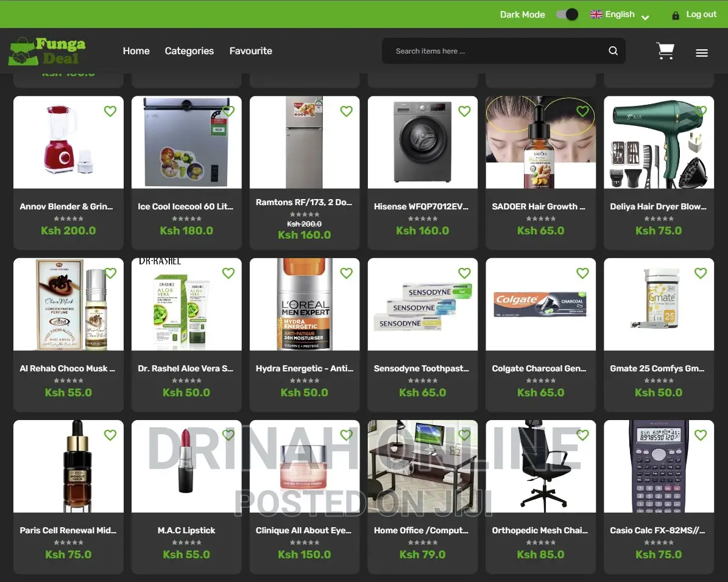Viewport: 728px width, 582px height.
Task: Open the Favourite page
Action: point(251,51)
